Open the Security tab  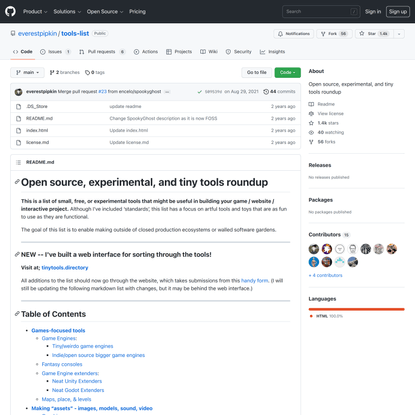click(239, 52)
